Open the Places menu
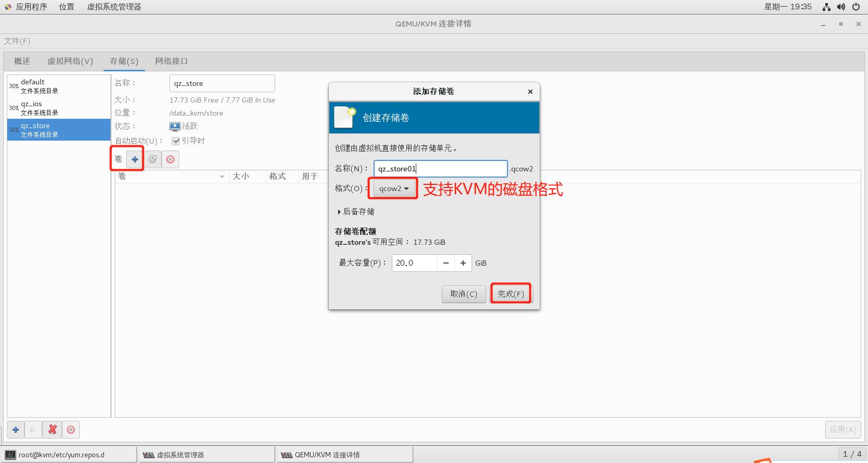The width and height of the screenshot is (868, 463). (67, 7)
